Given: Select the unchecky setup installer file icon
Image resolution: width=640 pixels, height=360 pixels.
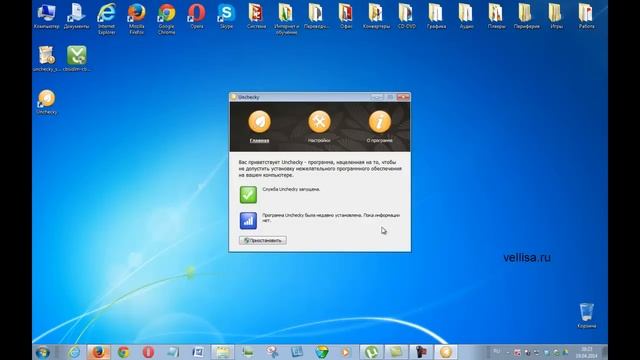Looking at the screenshot, I should (47, 58).
